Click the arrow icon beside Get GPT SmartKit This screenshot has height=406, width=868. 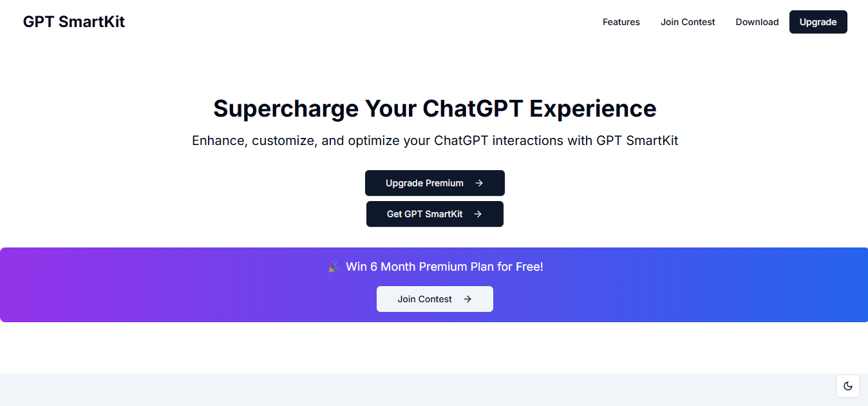[x=478, y=214]
